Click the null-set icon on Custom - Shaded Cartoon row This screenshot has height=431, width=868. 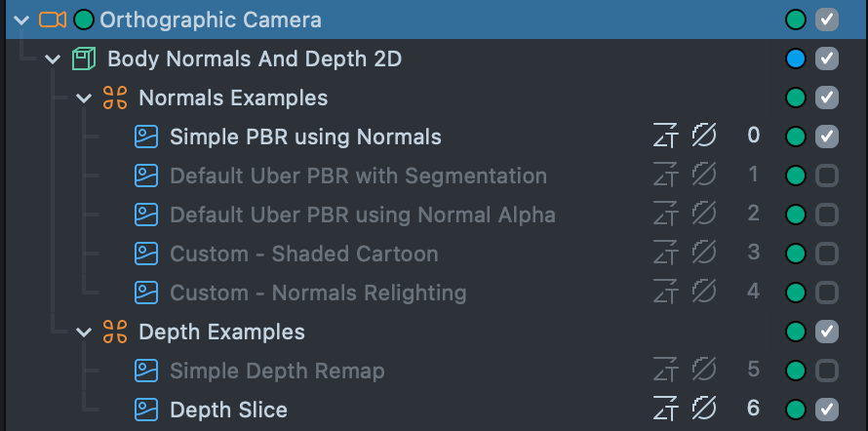pos(704,254)
